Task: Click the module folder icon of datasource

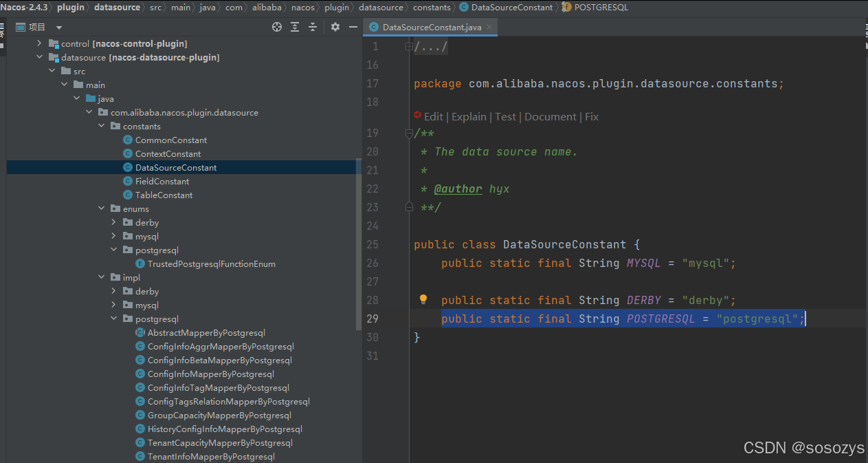Action: coord(54,57)
